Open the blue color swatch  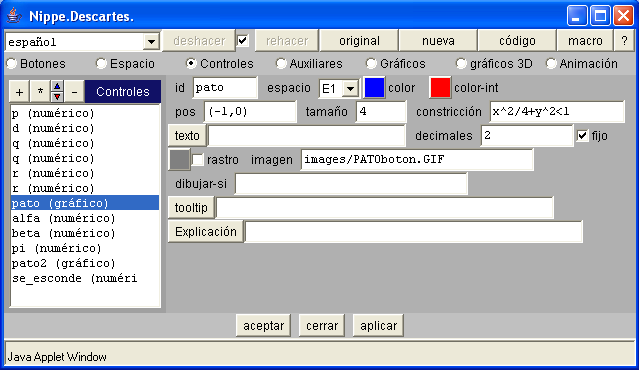pyautogui.click(x=374, y=87)
